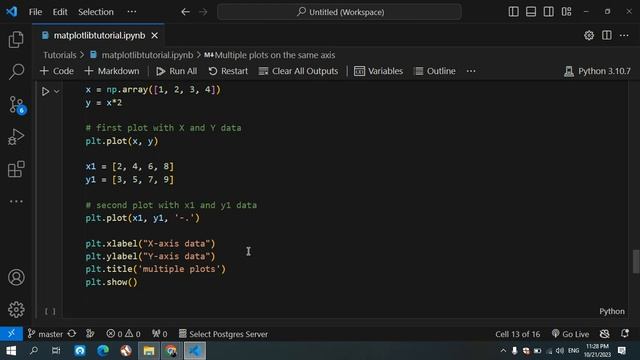
Task: Show additional views ellipsis in activity bar
Action: [x=16, y=201]
